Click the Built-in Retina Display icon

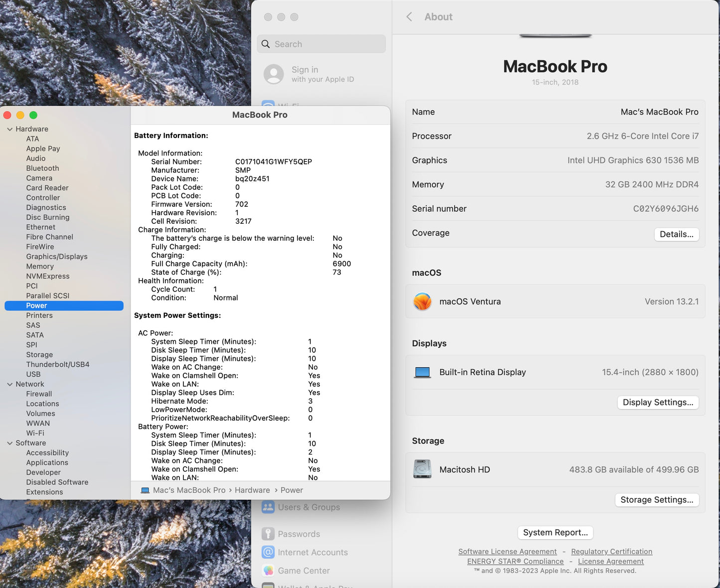422,372
